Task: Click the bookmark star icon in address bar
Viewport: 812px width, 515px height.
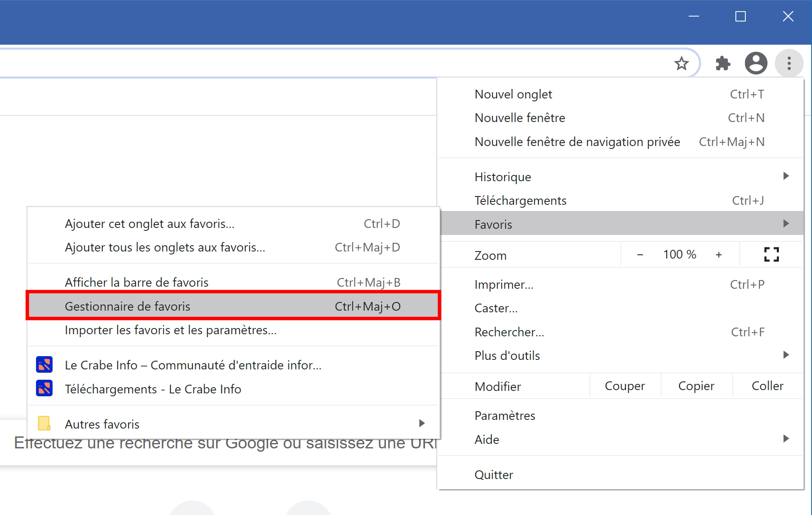Action: click(x=681, y=64)
